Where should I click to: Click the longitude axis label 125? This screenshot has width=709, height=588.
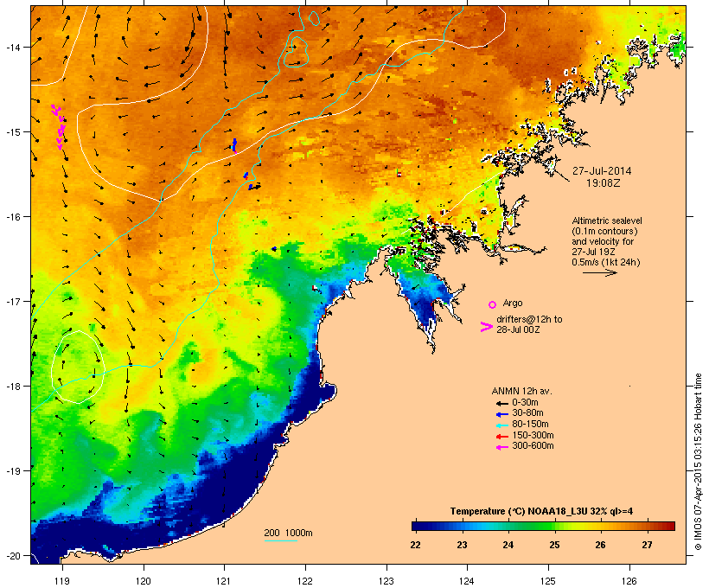548,581
